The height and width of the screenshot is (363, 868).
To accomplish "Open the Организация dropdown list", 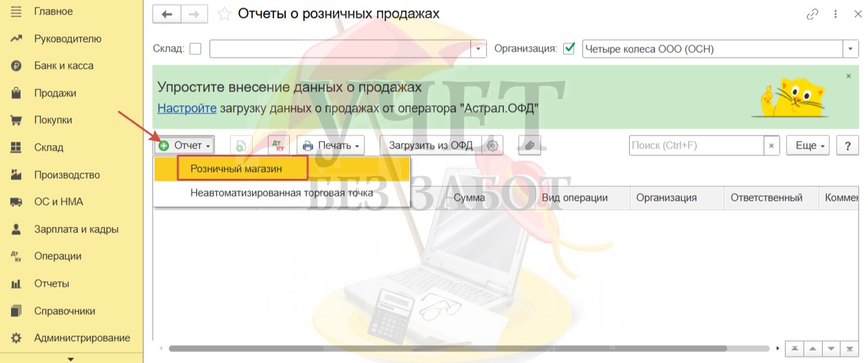I will click(852, 49).
